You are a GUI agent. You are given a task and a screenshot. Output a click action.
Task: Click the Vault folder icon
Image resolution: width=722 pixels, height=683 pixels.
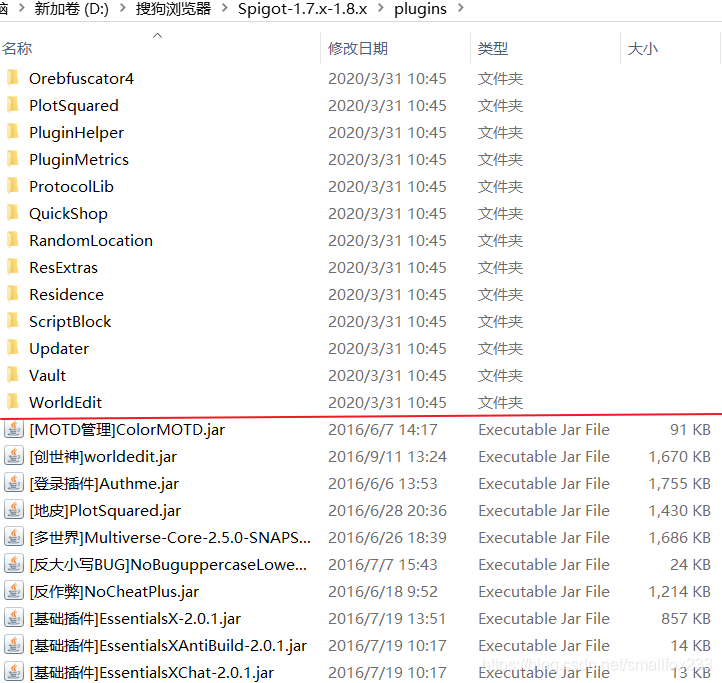point(13,375)
